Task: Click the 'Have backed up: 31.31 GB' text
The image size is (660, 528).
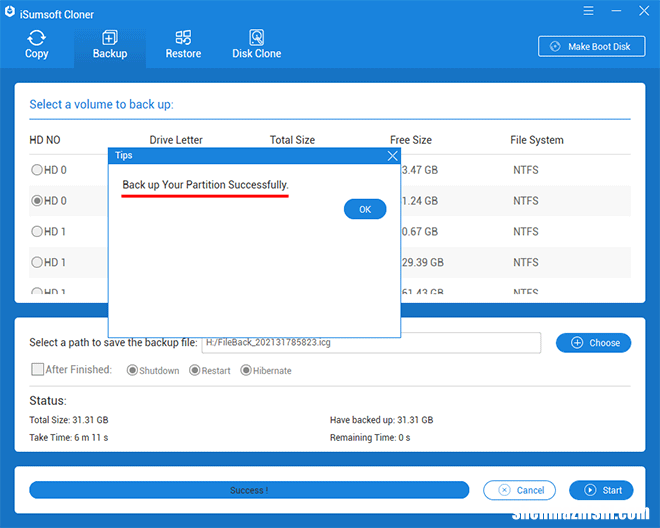Action: coord(381,420)
